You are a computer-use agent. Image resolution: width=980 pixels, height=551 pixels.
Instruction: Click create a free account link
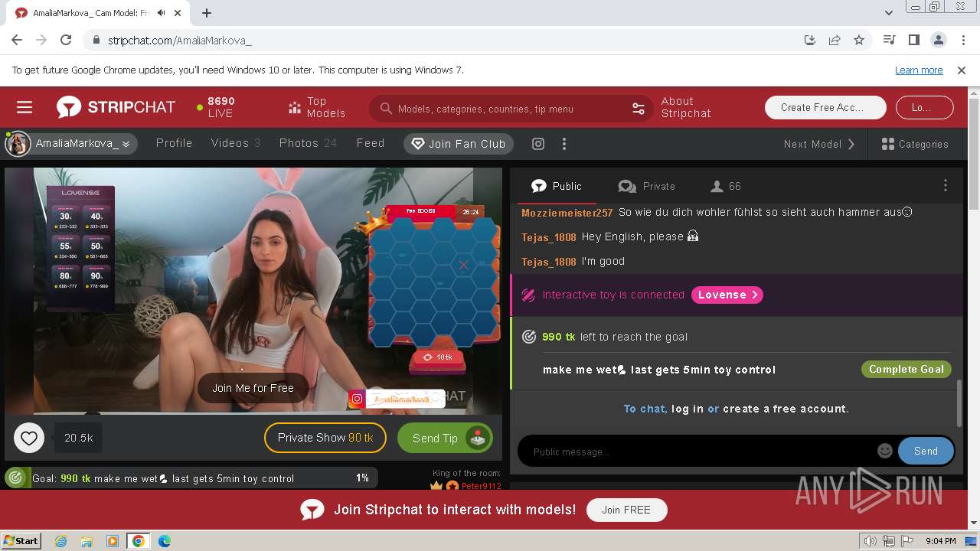click(x=784, y=409)
